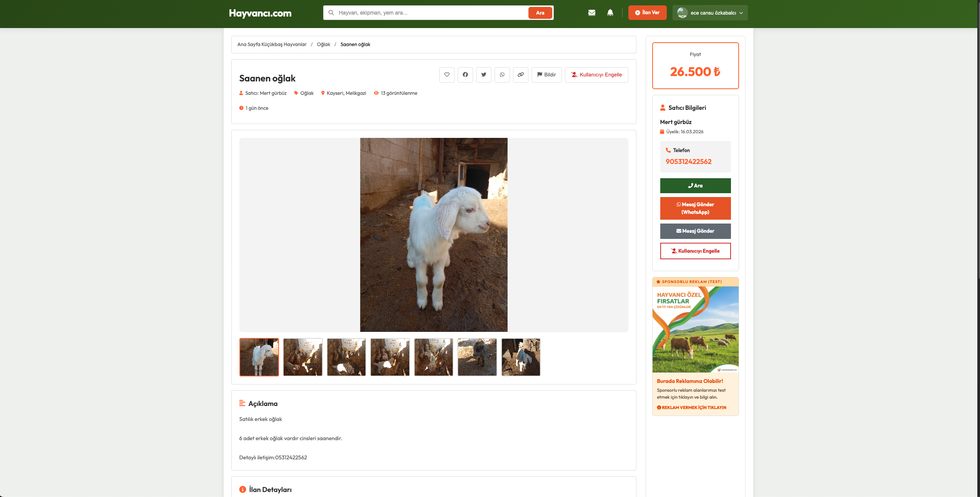
Task: Open messages envelope icon in header
Action: tap(591, 13)
